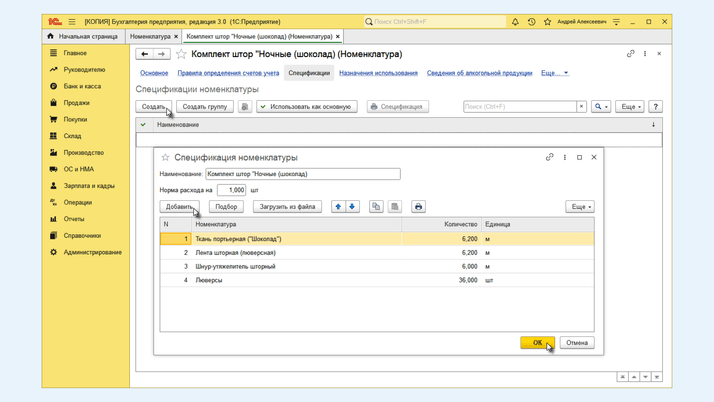Viewport: 714px width, 402px height.
Task: Click the move row up arrow
Action: [x=338, y=207]
